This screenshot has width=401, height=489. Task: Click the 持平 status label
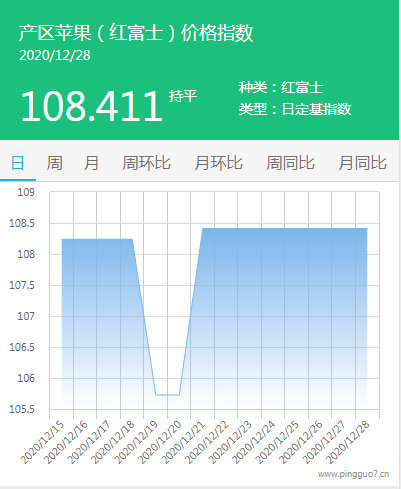[x=183, y=96]
